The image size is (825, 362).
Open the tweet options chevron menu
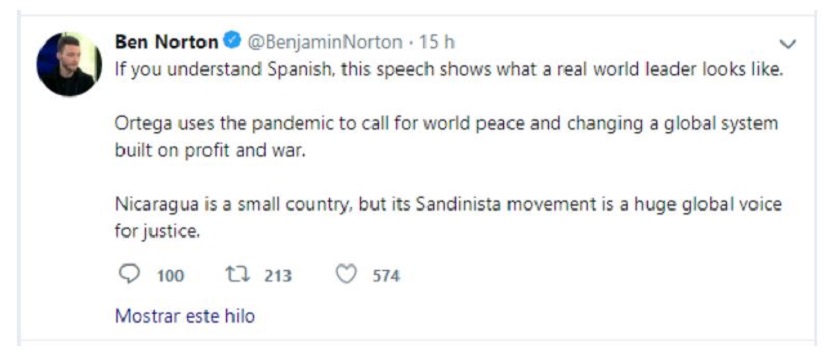788,45
